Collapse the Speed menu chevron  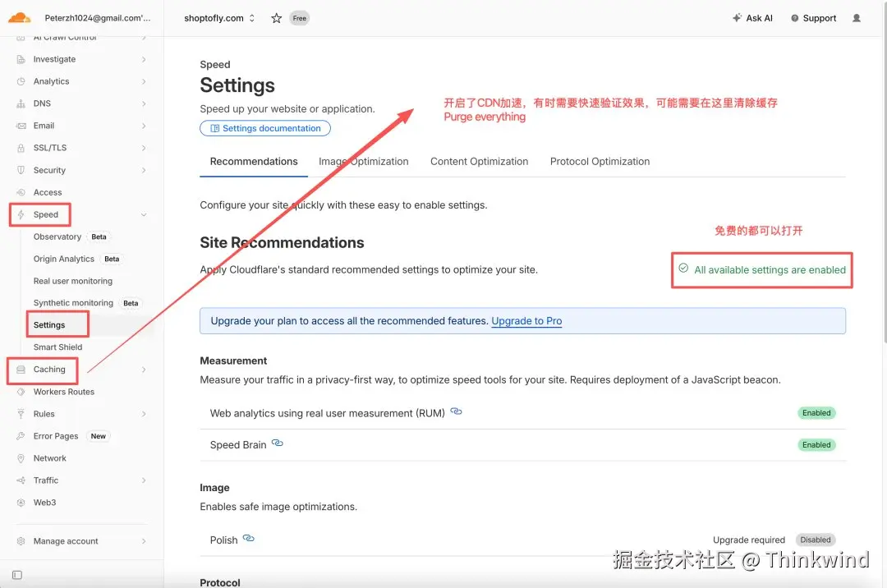pyautogui.click(x=144, y=215)
